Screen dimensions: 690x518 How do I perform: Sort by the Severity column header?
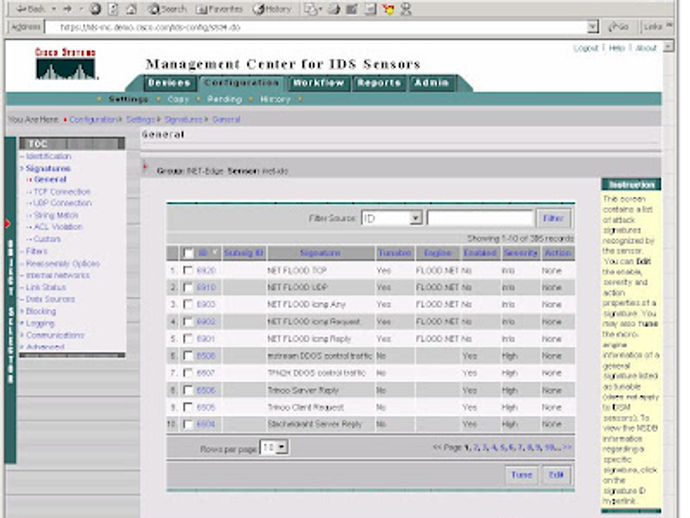click(520, 253)
